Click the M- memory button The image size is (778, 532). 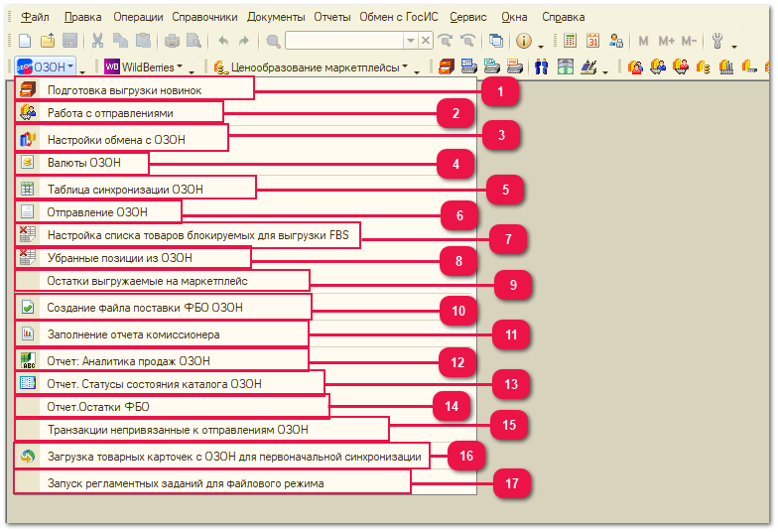tap(689, 42)
